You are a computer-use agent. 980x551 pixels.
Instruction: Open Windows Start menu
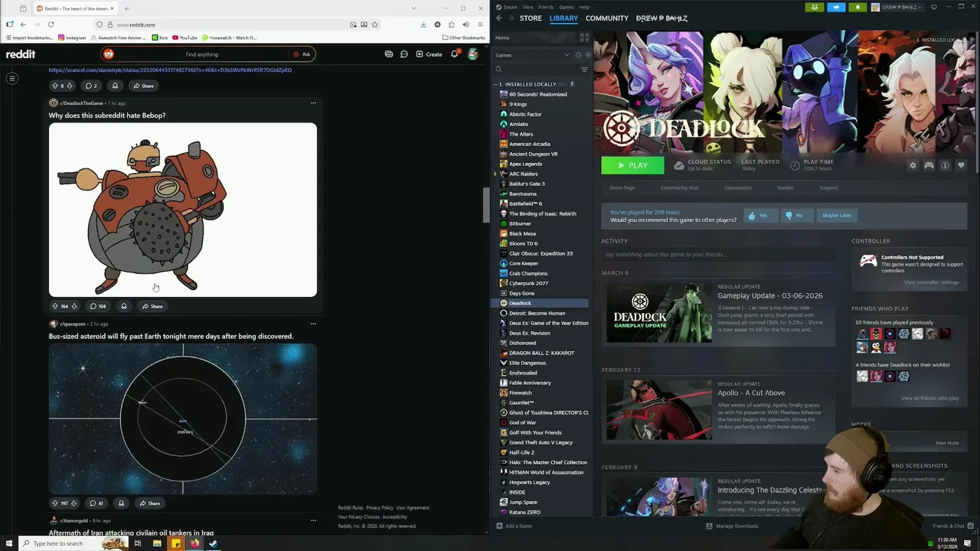(8, 543)
